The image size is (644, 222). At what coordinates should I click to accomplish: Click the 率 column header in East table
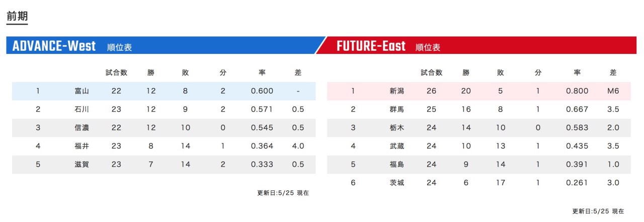[x=577, y=72]
